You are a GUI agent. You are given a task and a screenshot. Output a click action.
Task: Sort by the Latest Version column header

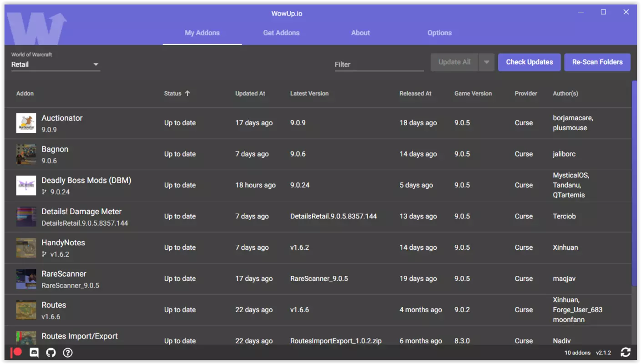point(309,93)
